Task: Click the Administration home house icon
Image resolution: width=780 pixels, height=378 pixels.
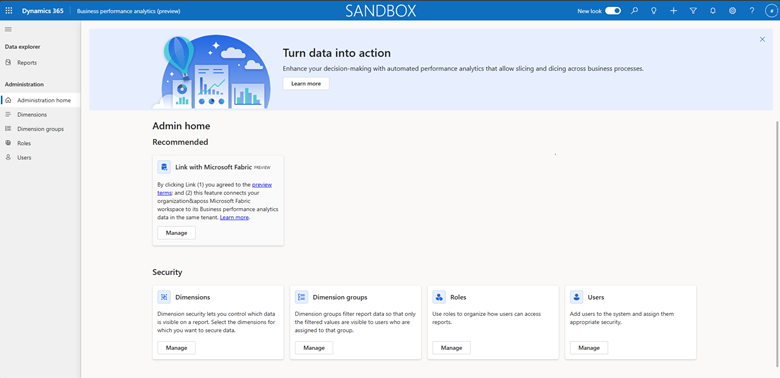Action: pyautogui.click(x=8, y=100)
